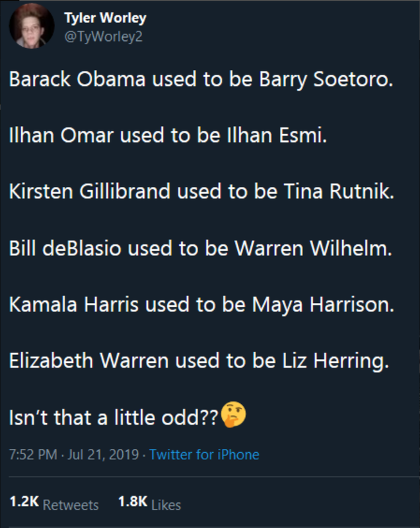
Task: Click the word Retweets label
Action: pos(71,505)
